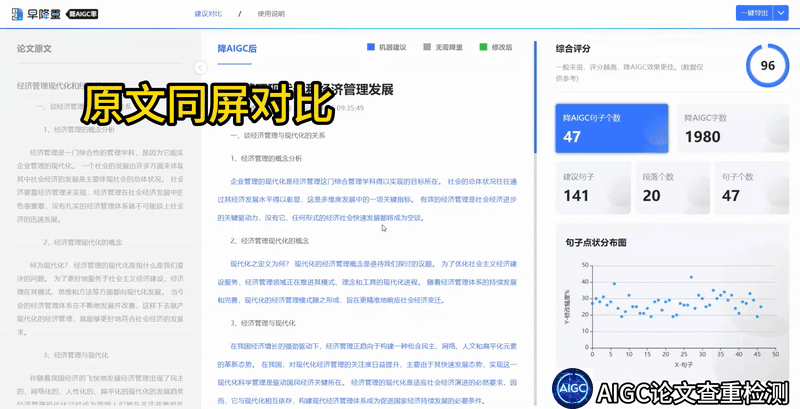Screen dimensions: 800x409
Task: Click the AIGC round logo icon
Action: pos(574,387)
